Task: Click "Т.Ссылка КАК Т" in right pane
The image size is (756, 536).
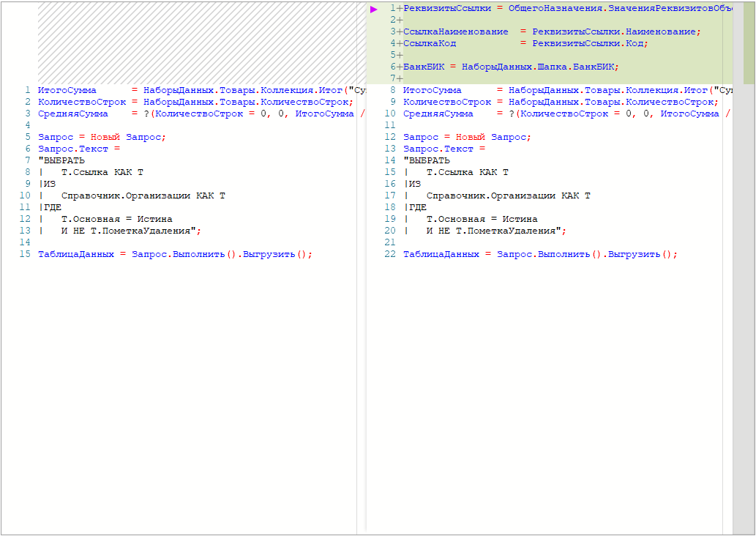Action: (x=467, y=172)
